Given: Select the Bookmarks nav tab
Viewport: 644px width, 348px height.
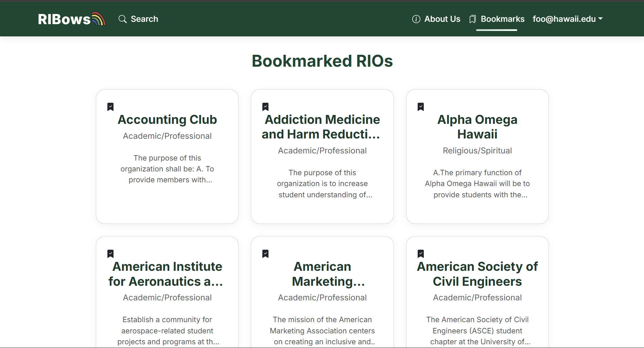Looking at the screenshot, I should (502, 19).
